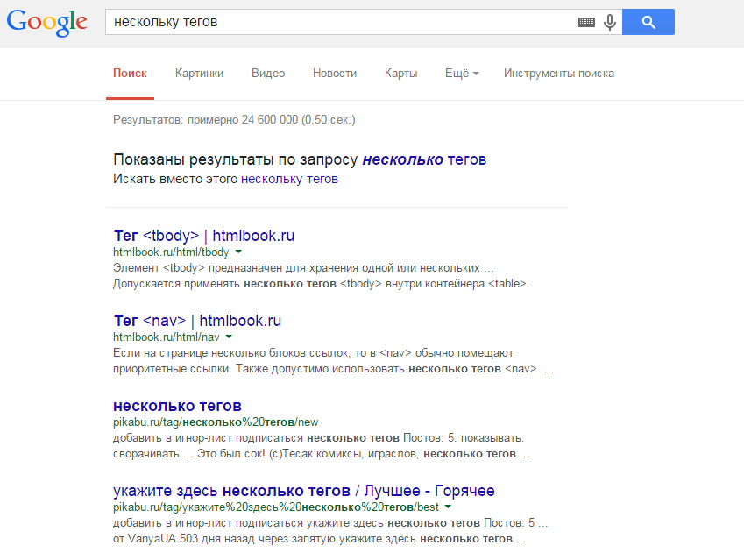Click corrected query link несколько тегов
Screen dimensions: 744x560
pos(424,160)
